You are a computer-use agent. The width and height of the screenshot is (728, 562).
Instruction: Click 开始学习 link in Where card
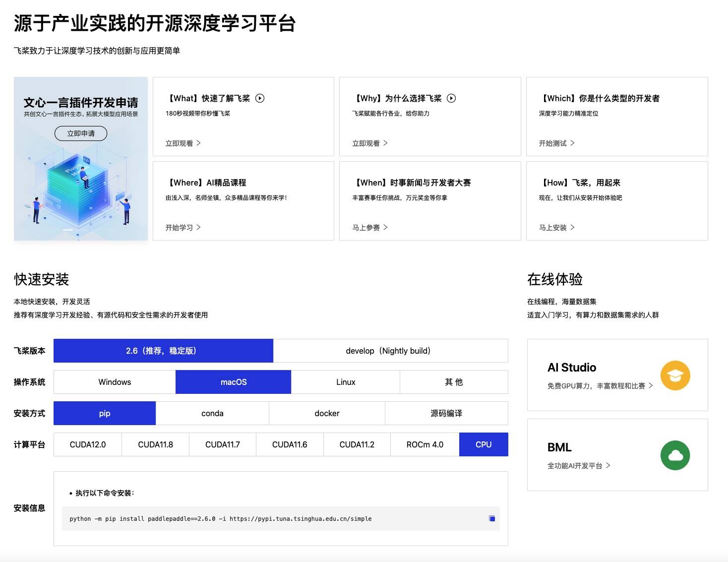[x=183, y=228]
